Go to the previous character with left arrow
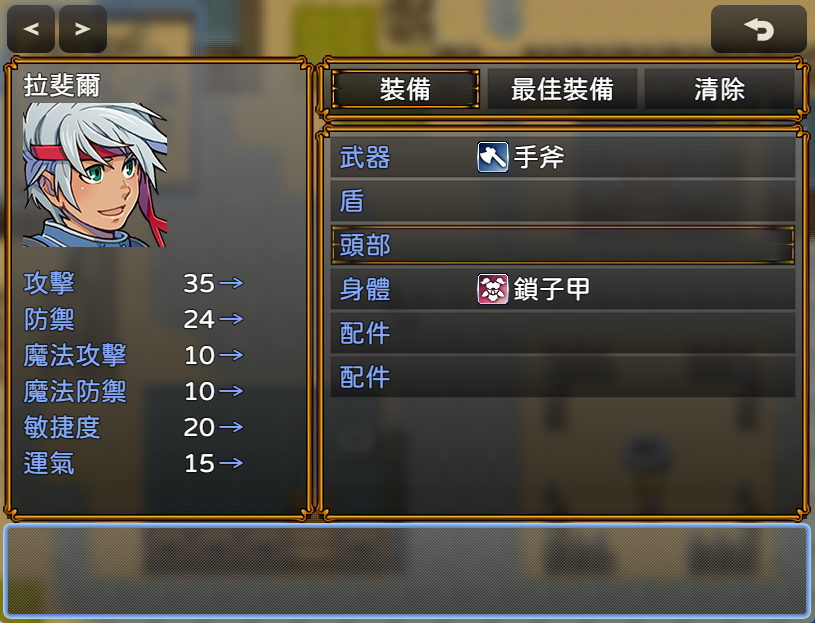Viewport: 815px width, 623px height. tap(31, 29)
